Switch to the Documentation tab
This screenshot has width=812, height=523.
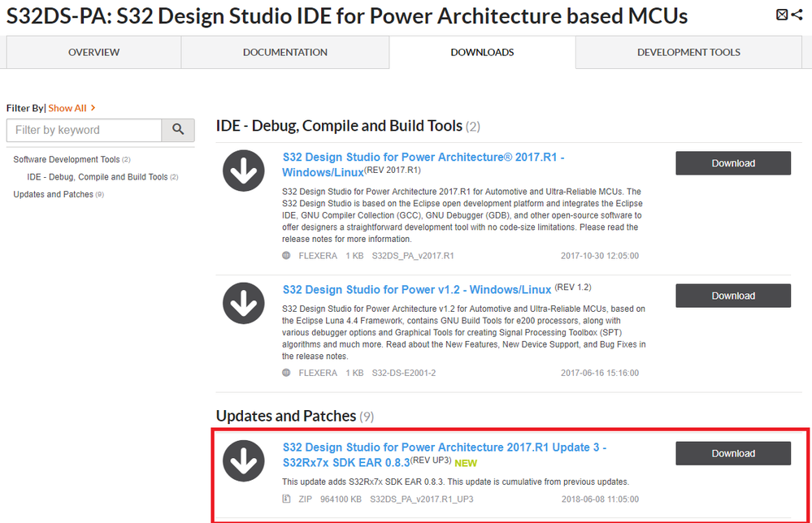284,52
